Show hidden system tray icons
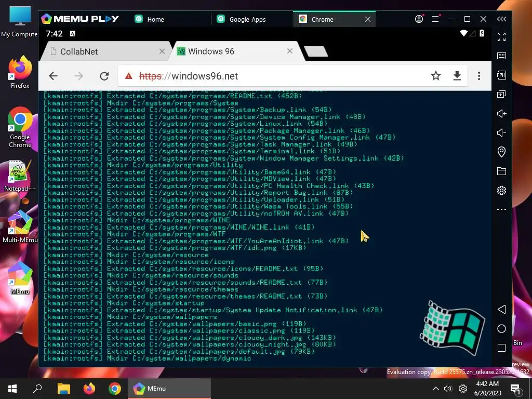The width and height of the screenshot is (532, 399). 436,389
